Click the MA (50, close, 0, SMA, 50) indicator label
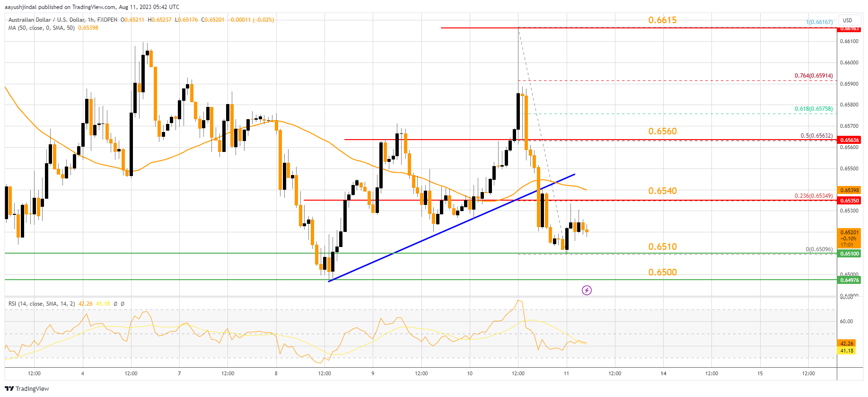868x397 pixels. coord(42,27)
